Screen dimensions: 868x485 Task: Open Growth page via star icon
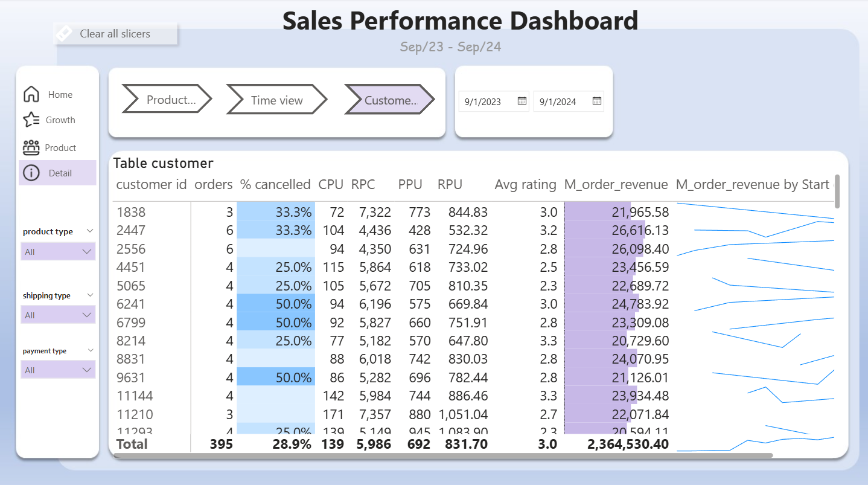click(x=31, y=120)
